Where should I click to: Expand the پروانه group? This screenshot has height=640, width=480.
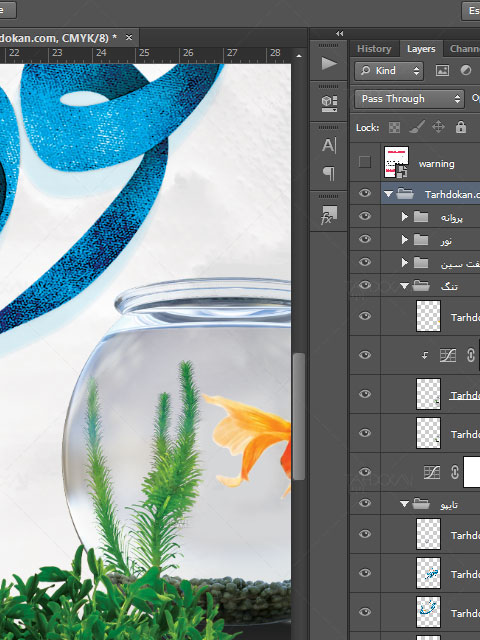(x=404, y=216)
